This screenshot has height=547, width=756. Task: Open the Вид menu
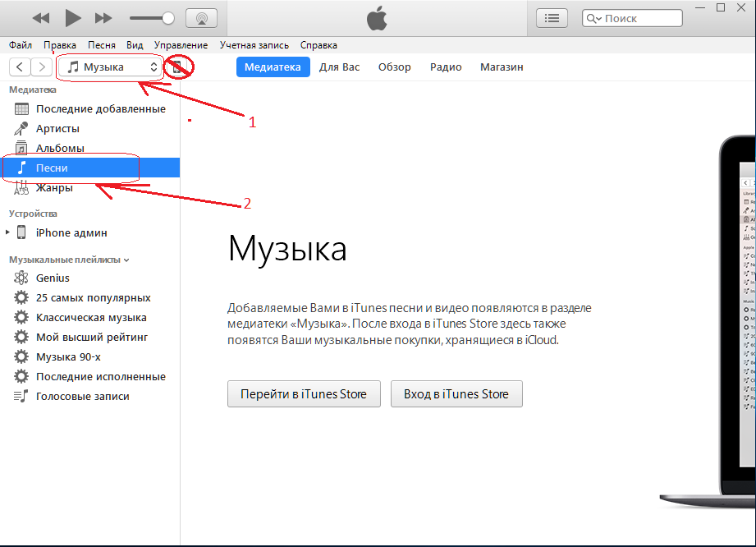point(135,45)
